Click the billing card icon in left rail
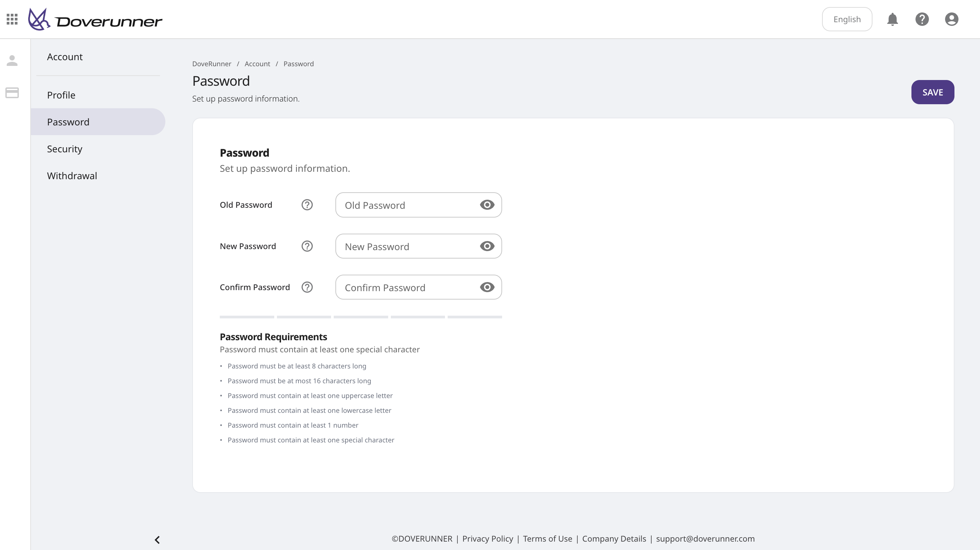Image resolution: width=980 pixels, height=550 pixels. [12, 92]
